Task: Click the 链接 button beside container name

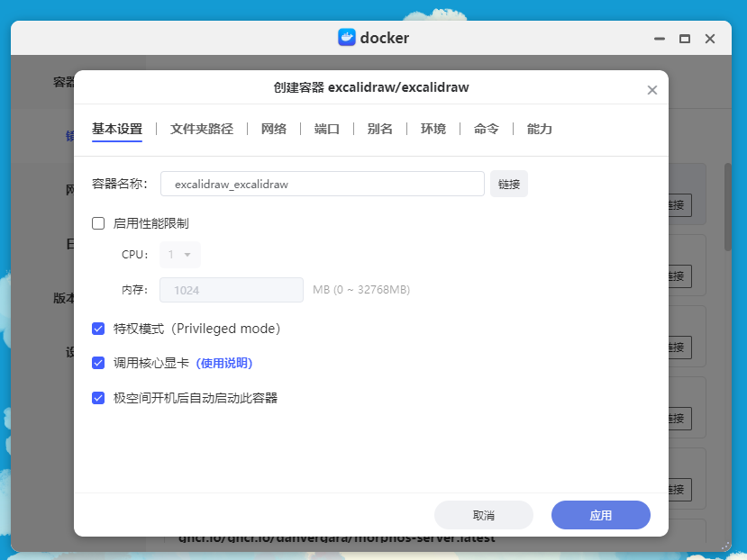Action: coord(509,184)
